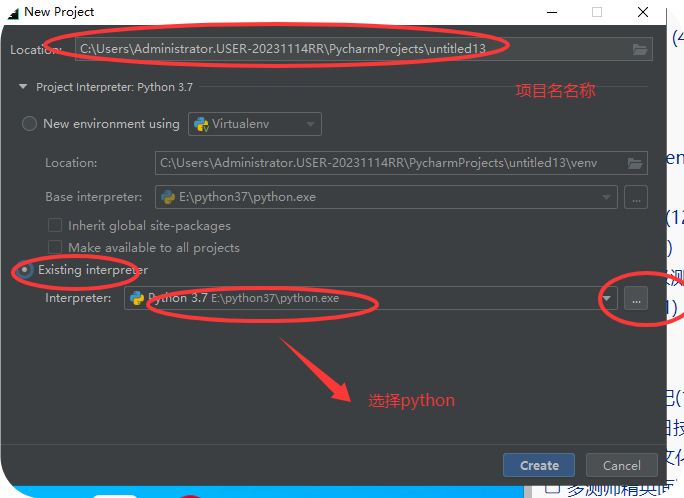This screenshot has width=684, height=498.
Task: Close the New Project dialog window
Action: pos(643,12)
